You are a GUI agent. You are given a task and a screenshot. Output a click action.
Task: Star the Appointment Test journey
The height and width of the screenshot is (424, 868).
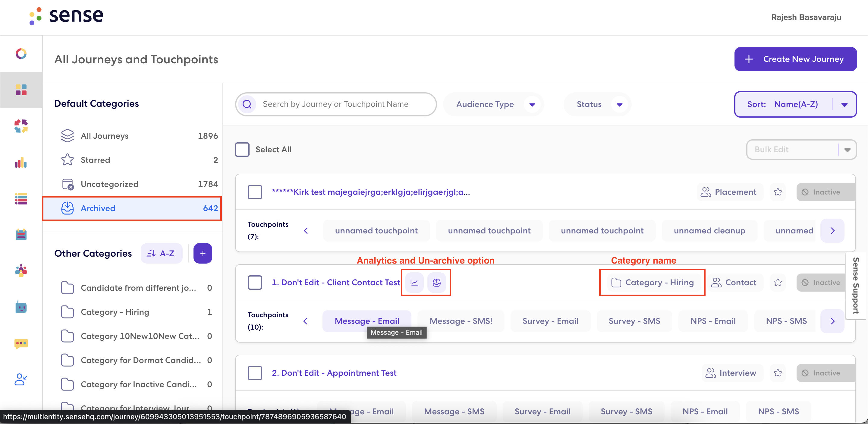(x=778, y=373)
